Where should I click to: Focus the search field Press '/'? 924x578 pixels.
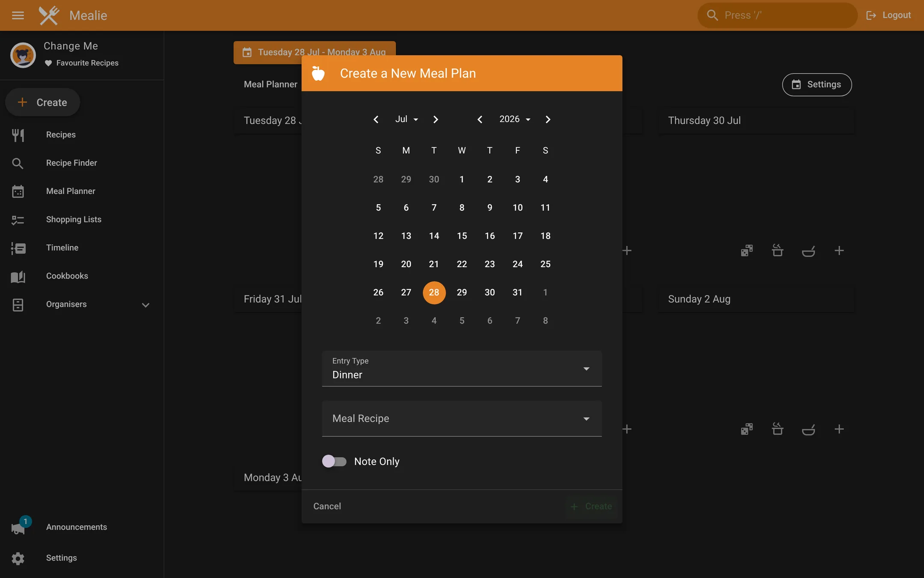[x=777, y=15]
